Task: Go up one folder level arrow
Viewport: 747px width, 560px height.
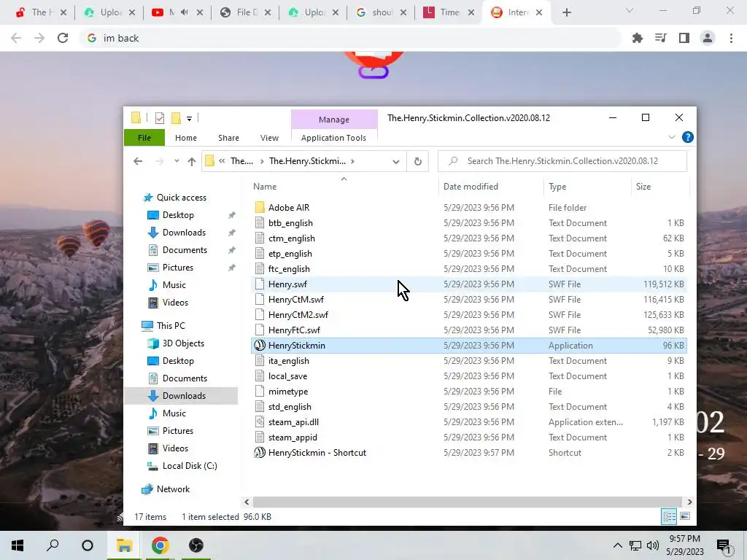Action: click(x=192, y=161)
